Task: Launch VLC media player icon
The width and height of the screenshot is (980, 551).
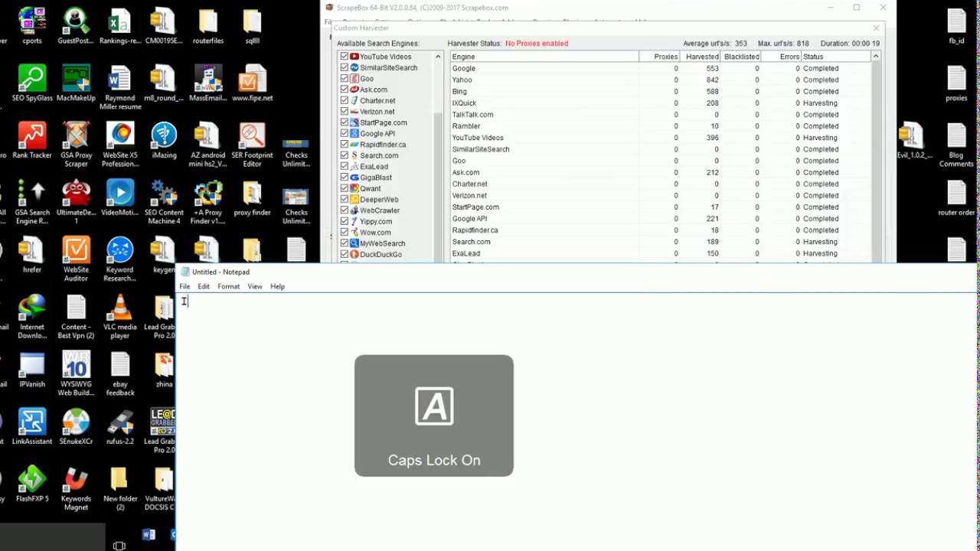Action: pos(120,317)
